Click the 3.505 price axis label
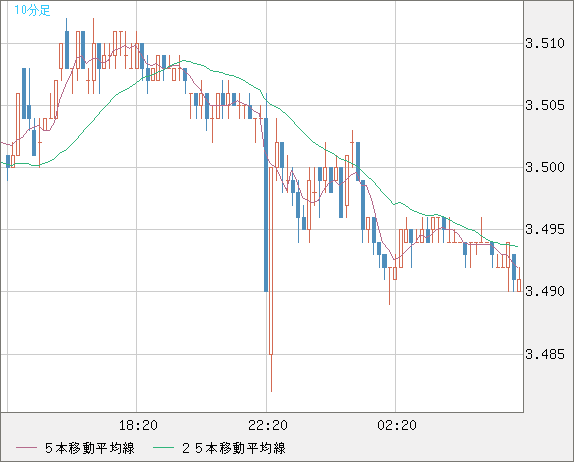574x462 pixels. (x=545, y=106)
